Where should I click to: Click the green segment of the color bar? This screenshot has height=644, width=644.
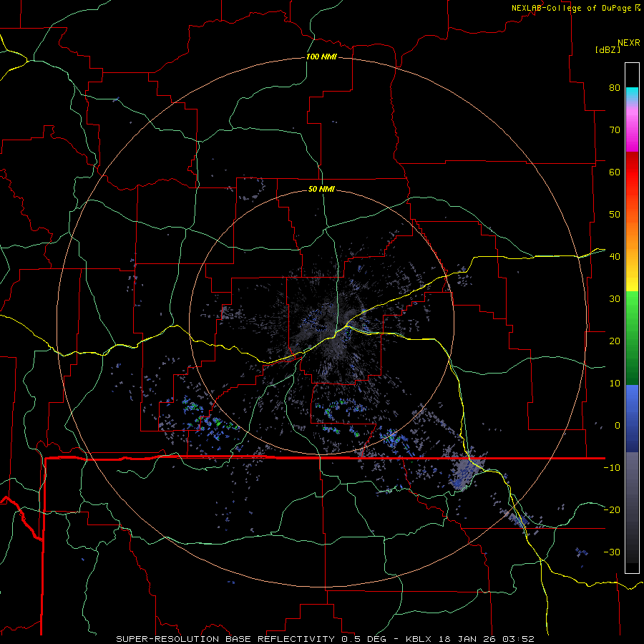click(x=632, y=338)
